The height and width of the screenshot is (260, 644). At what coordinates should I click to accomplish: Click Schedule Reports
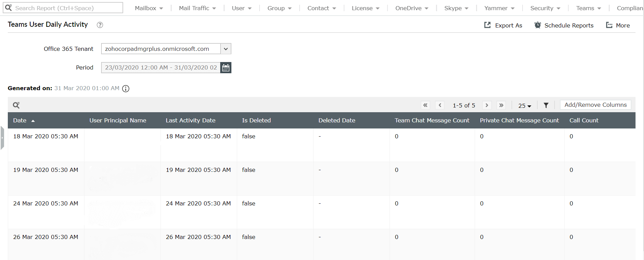564,25
